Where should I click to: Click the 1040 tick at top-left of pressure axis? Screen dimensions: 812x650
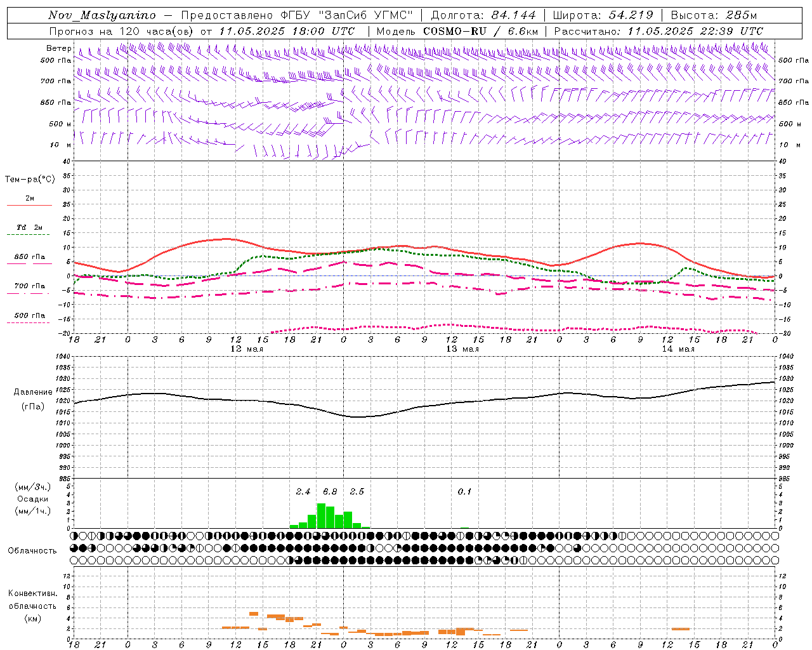(x=62, y=357)
